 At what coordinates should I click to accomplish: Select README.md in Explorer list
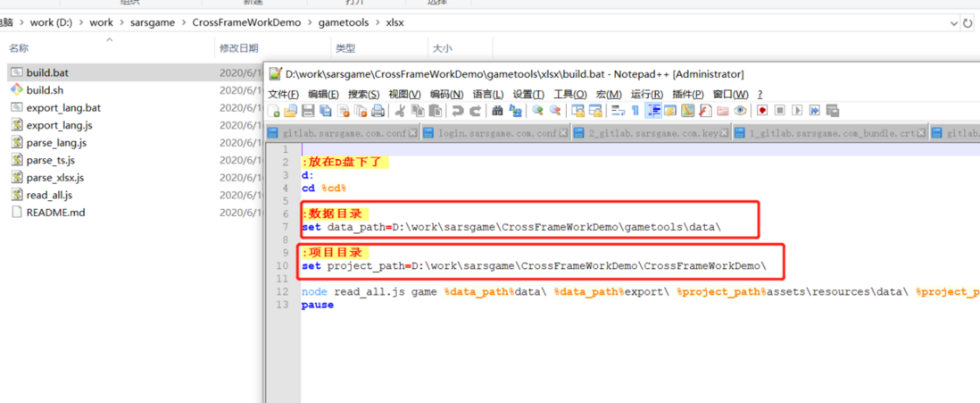pos(55,213)
